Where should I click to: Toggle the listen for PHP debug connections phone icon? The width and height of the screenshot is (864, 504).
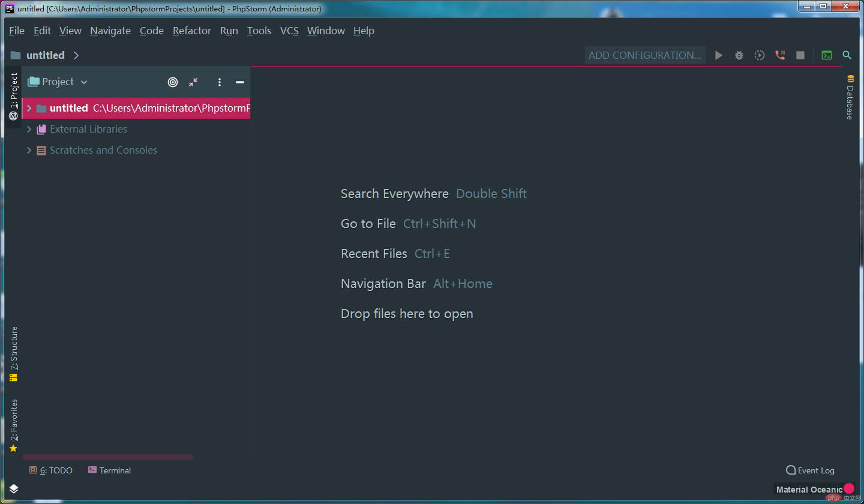pos(780,55)
